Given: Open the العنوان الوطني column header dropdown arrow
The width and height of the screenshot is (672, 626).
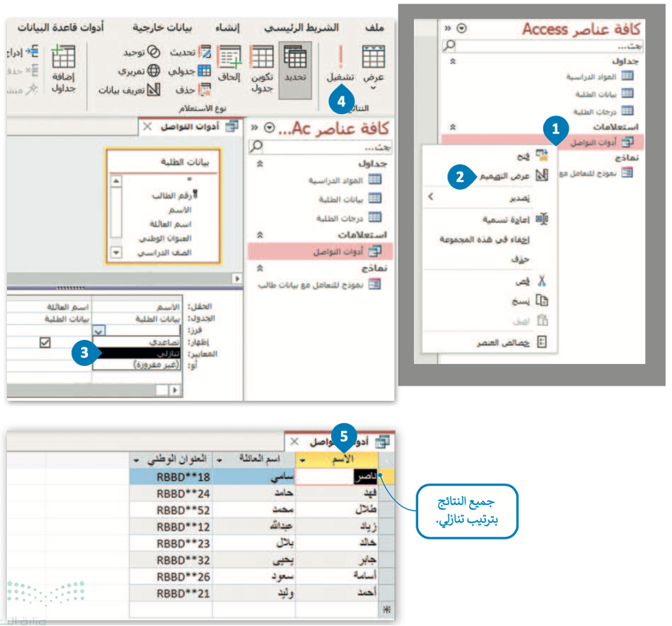Looking at the screenshot, I should pyautogui.click(x=136, y=460).
